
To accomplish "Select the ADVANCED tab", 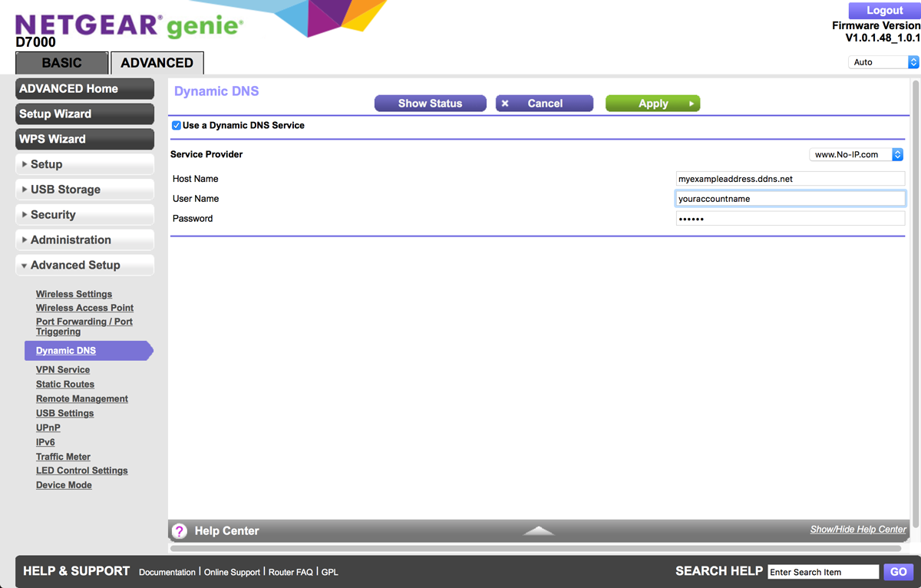I will (157, 63).
